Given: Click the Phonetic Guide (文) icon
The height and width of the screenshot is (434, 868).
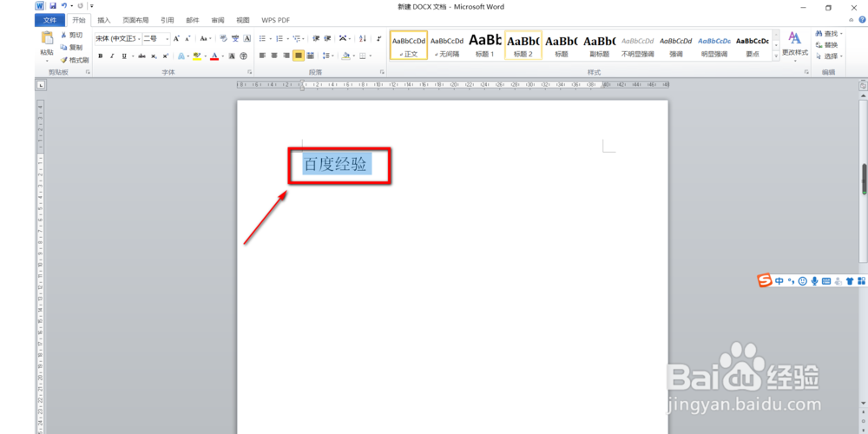Looking at the screenshot, I should (x=235, y=39).
